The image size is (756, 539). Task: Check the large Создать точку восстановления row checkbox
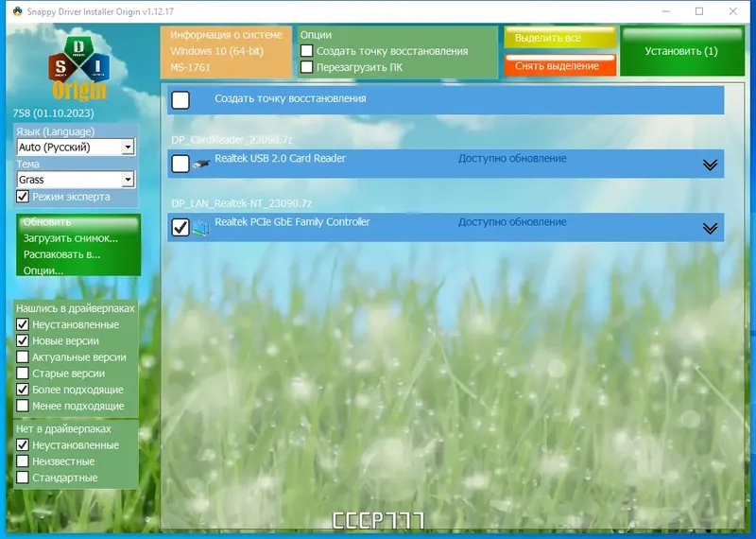tap(180, 100)
